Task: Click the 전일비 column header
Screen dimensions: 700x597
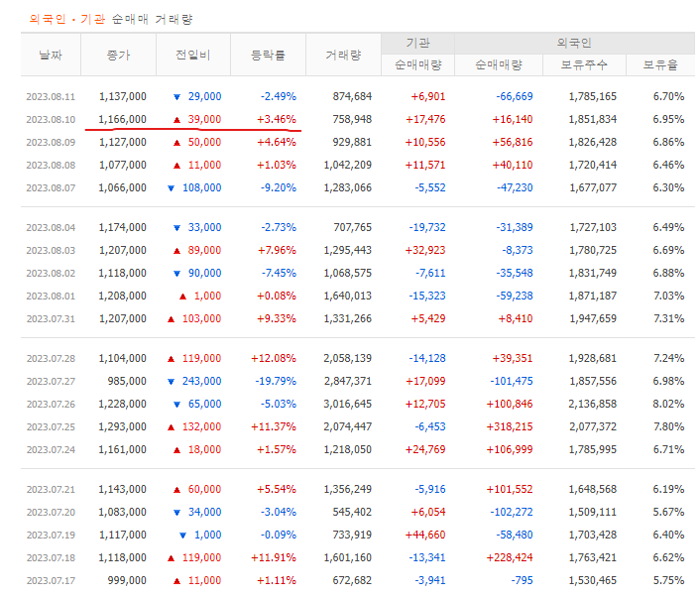Action: point(193,55)
